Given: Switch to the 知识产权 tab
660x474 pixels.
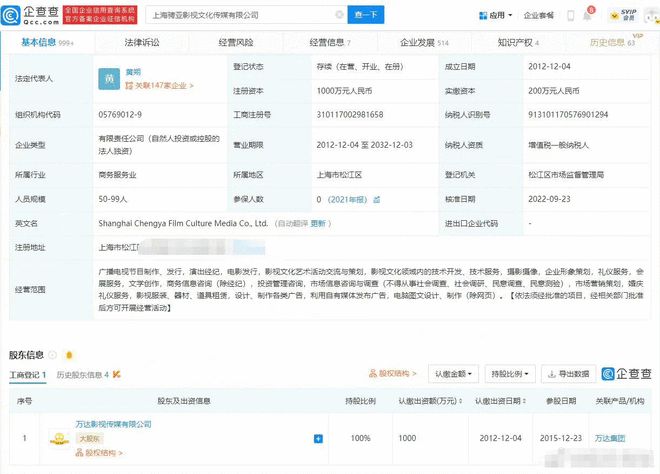Looking at the screenshot, I should click(x=518, y=43).
